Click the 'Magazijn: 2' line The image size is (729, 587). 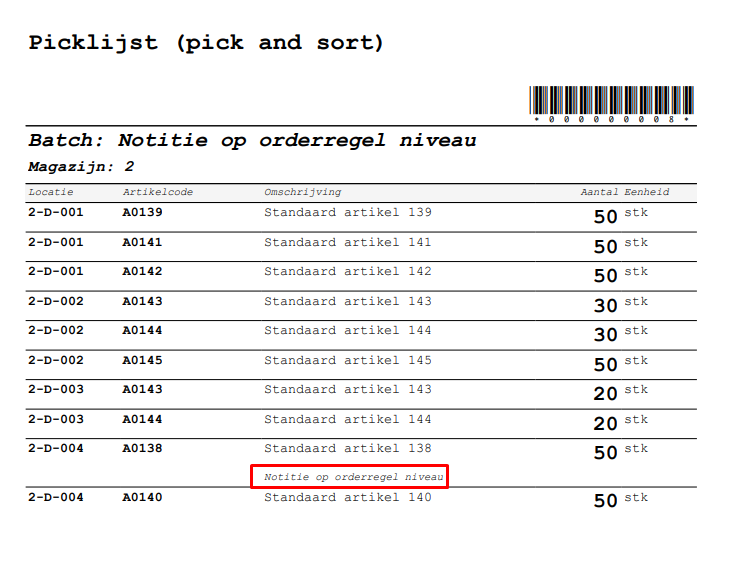pos(81,166)
